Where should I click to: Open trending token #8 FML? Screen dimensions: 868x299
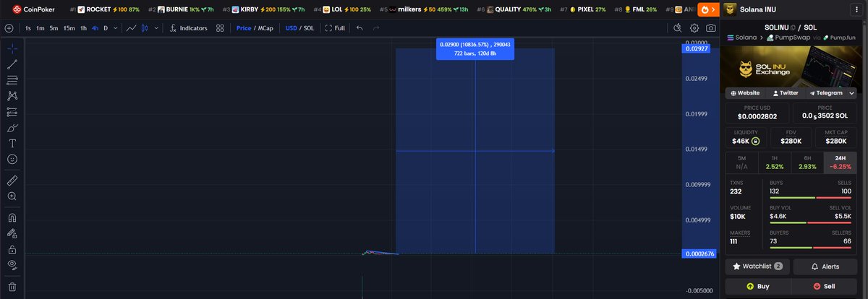pos(636,9)
